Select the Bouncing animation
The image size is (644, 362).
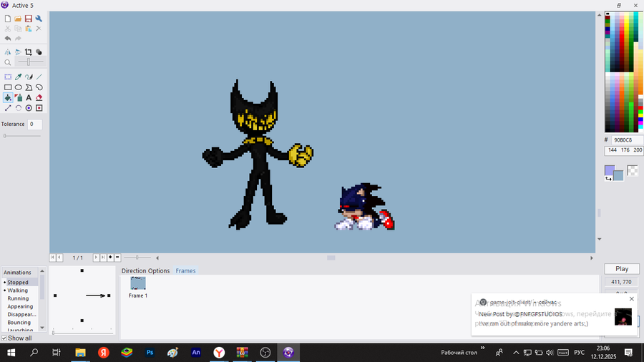[19, 323]
